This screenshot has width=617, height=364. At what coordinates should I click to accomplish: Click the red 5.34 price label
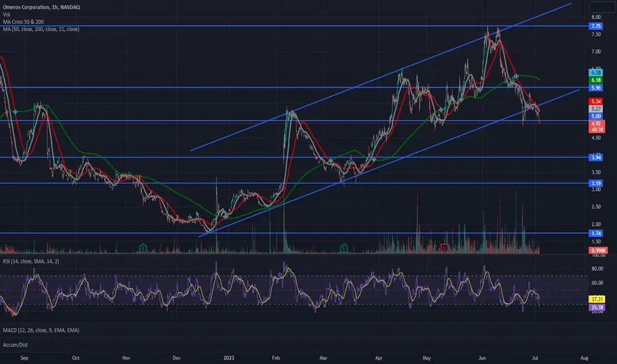pos(596,101)
